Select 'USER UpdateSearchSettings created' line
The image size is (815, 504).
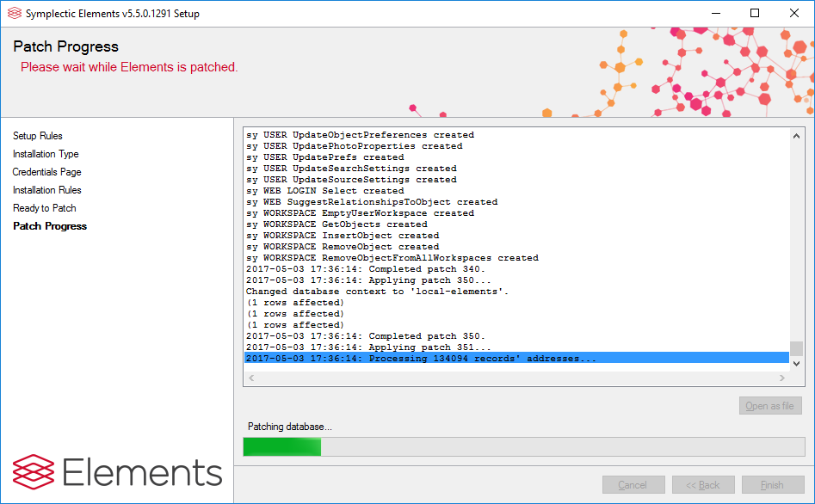[x=351, y=169]
